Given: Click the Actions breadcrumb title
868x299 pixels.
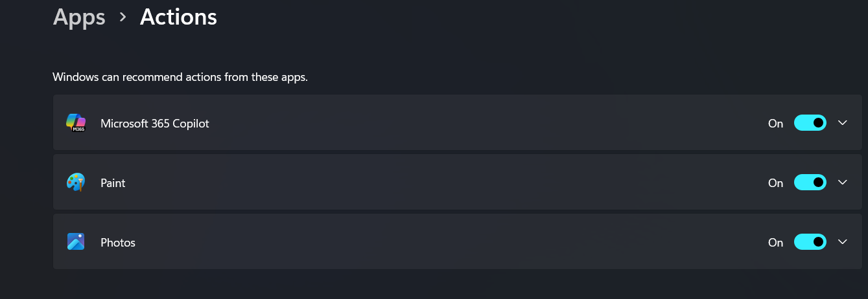Looking at the screenshot, I should (x=178, y=17).
